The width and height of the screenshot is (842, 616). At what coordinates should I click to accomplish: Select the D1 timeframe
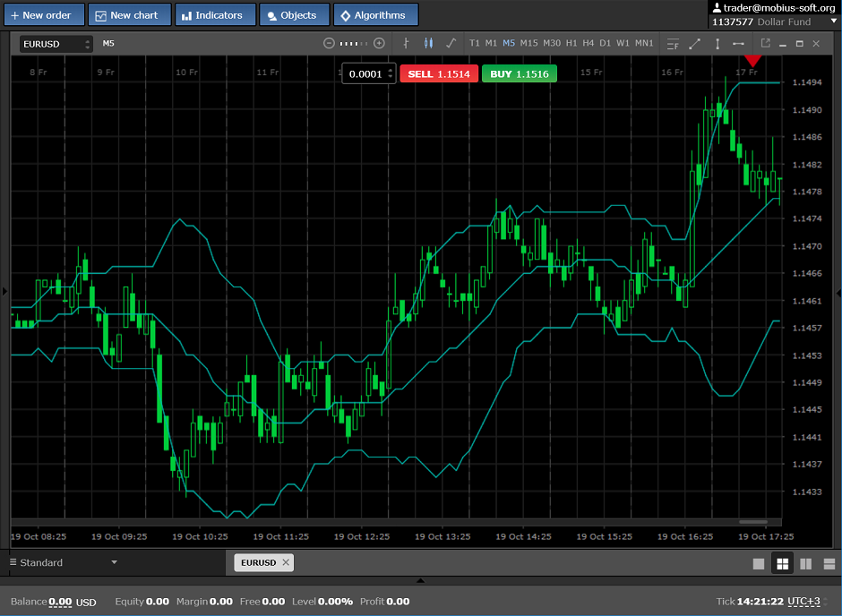(606, 44)
